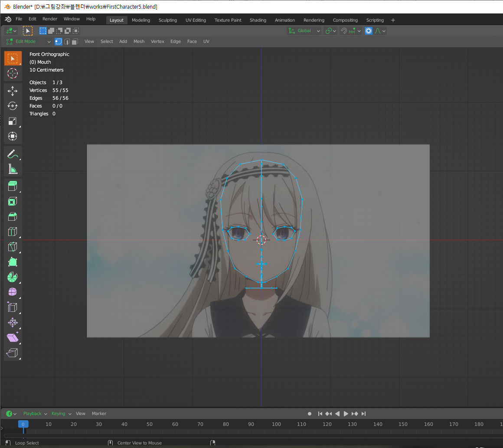Pick the Shear tool

click(13, 337)
